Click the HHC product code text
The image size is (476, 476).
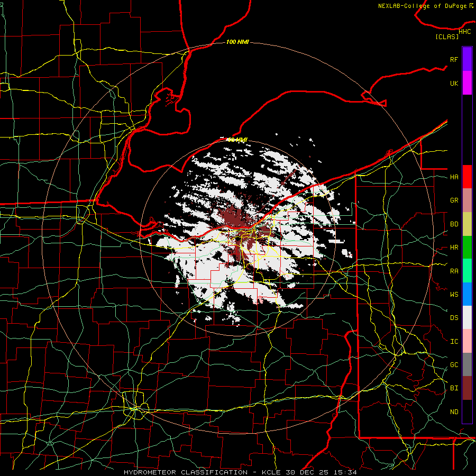(464, 32)
